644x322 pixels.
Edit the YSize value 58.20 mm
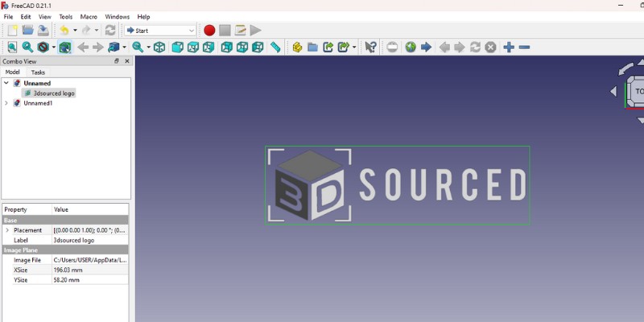90,279
